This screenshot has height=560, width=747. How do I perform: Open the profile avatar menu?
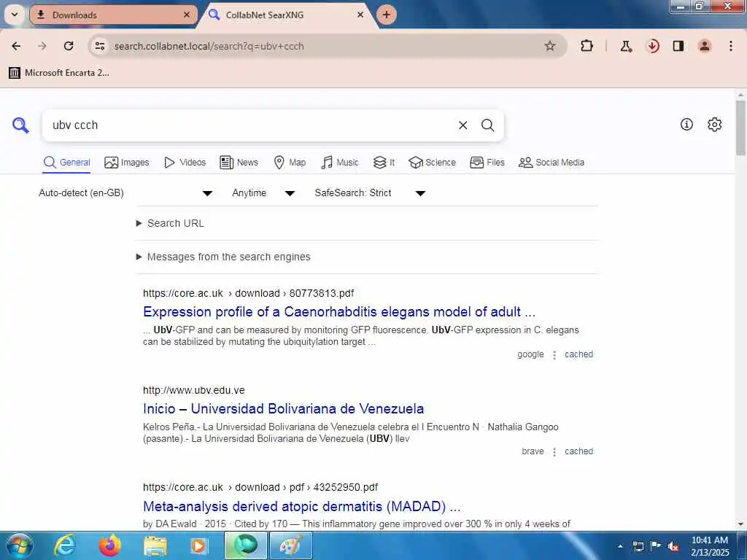[705, 46]
